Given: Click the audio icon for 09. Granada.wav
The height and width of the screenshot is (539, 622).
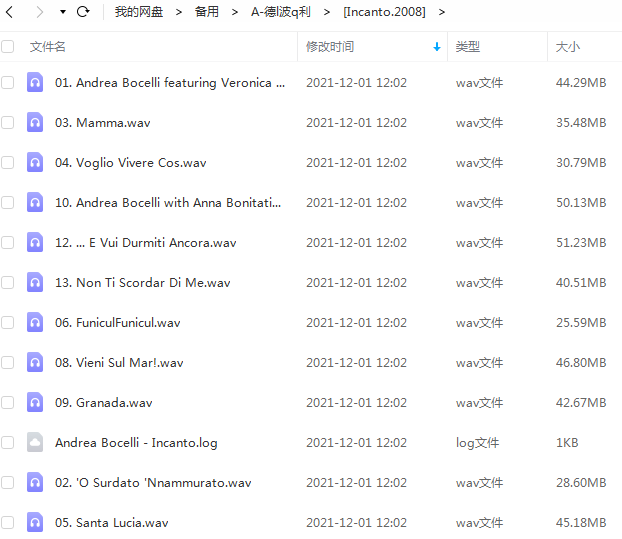Looking at the screenshot, I should 35,403.
